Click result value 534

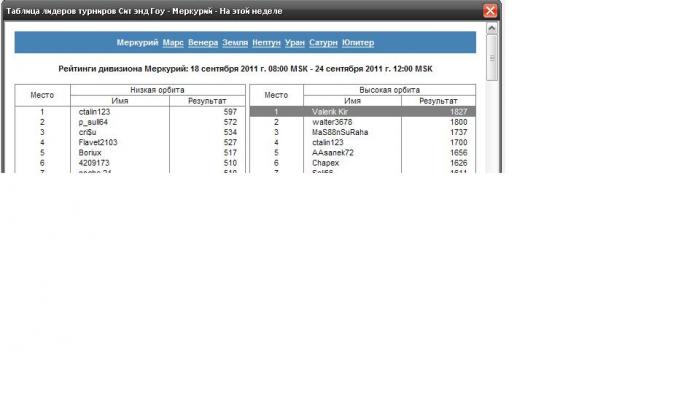click(x=230, y=133)
